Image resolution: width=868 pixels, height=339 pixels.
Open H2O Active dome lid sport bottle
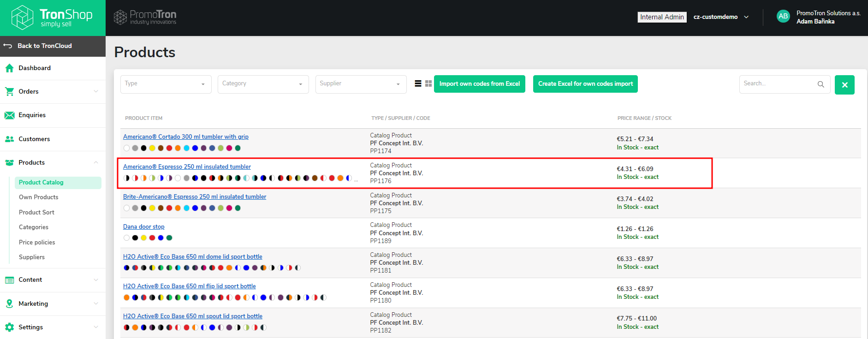[x=193, y=257]
